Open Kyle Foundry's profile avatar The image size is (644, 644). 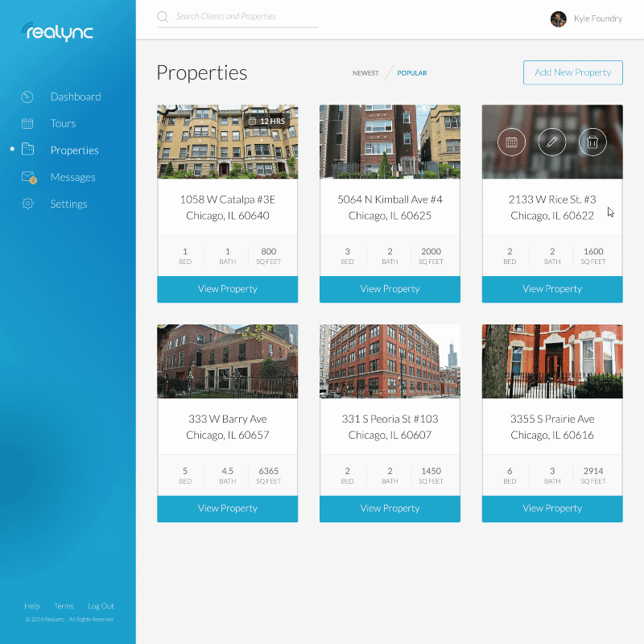click(558, 19)
